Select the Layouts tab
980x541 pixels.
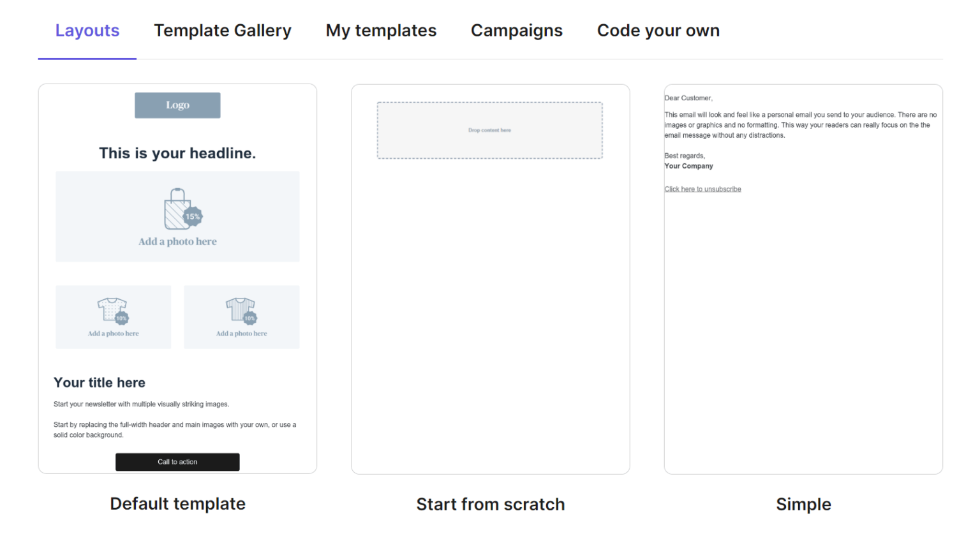[x=87, y=30]
